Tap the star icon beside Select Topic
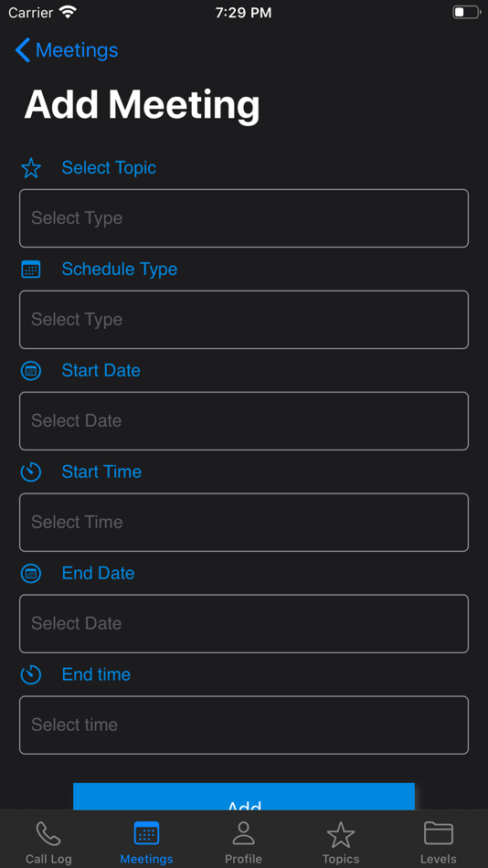The width and height of the screenshot is (488, 868). tap(31, 168)
